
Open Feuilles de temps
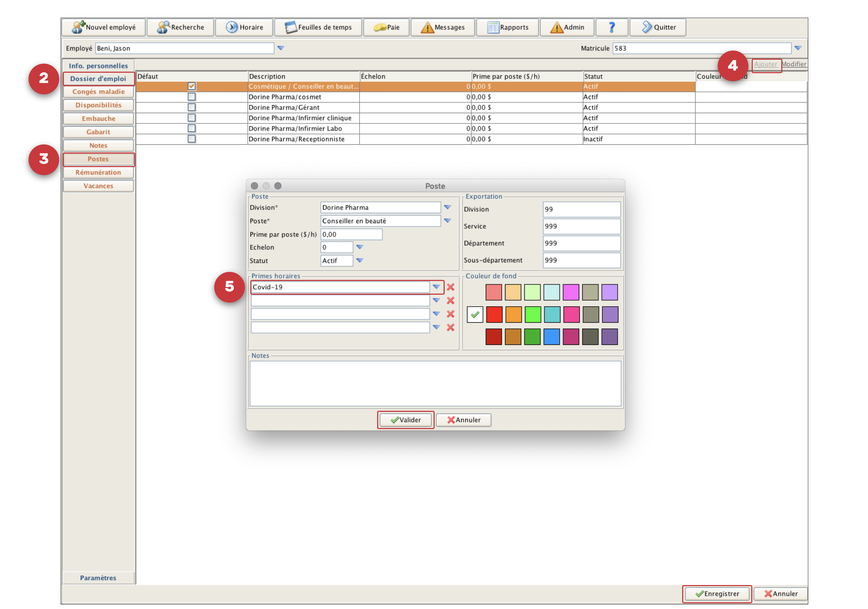point(318,27)
